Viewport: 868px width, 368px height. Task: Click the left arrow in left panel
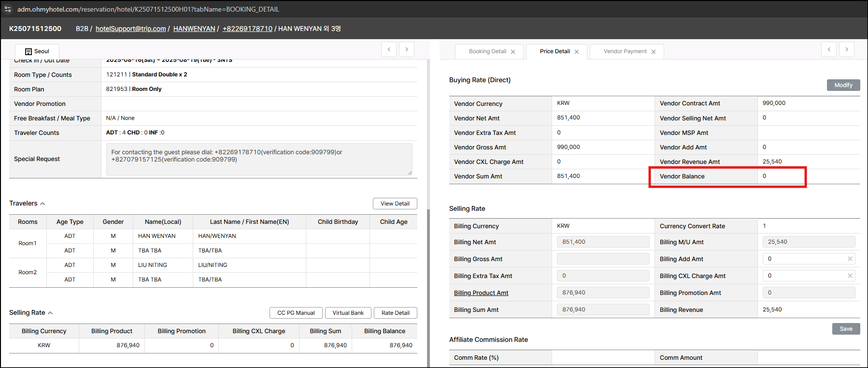tap(389, 49)
